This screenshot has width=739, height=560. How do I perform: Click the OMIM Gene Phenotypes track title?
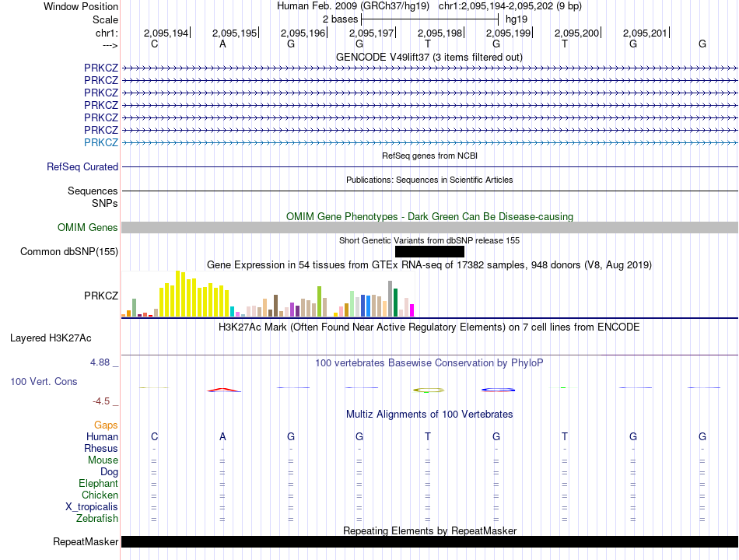(x=429, y=217)
